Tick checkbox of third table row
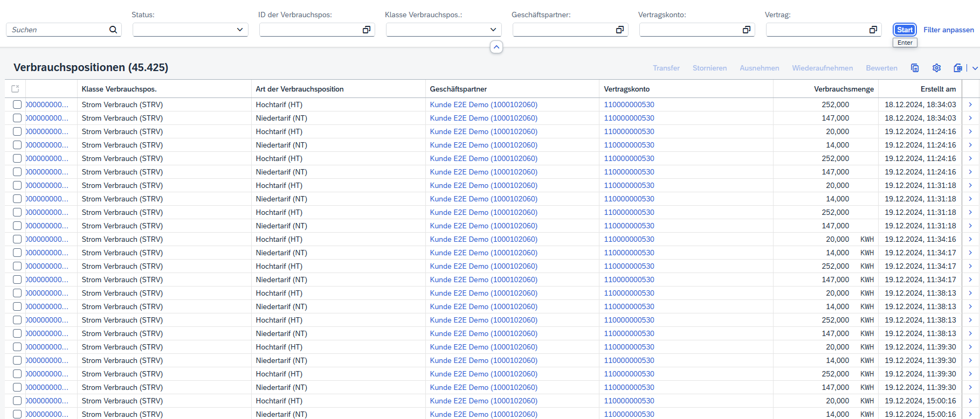Viewport: 980px width, 419px height. pos(17,131)
